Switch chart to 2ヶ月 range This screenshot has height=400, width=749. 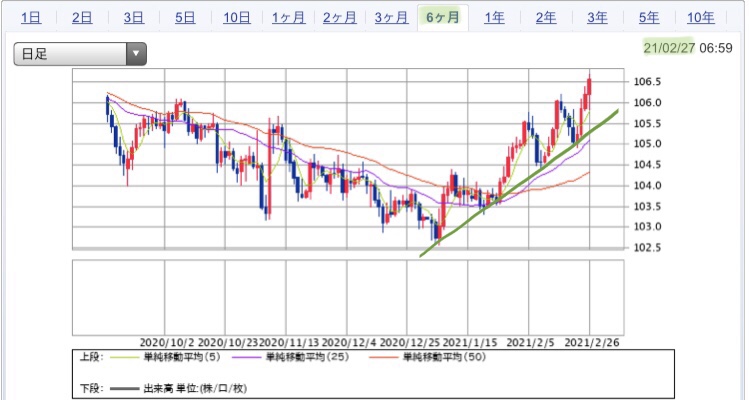pos(340,18)
